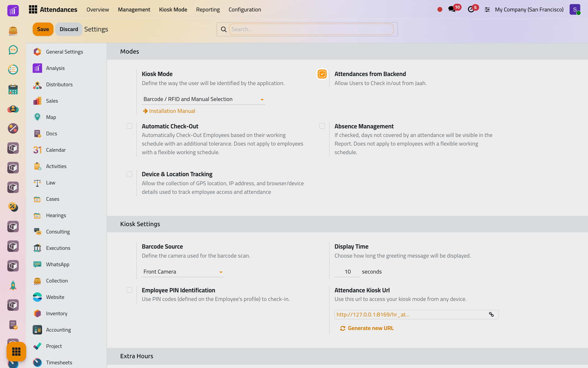The width and height of the screenshot is (588, 368).
Task: Open the Configuration menu
Action: pyautogui.click(x=245, y=10)
